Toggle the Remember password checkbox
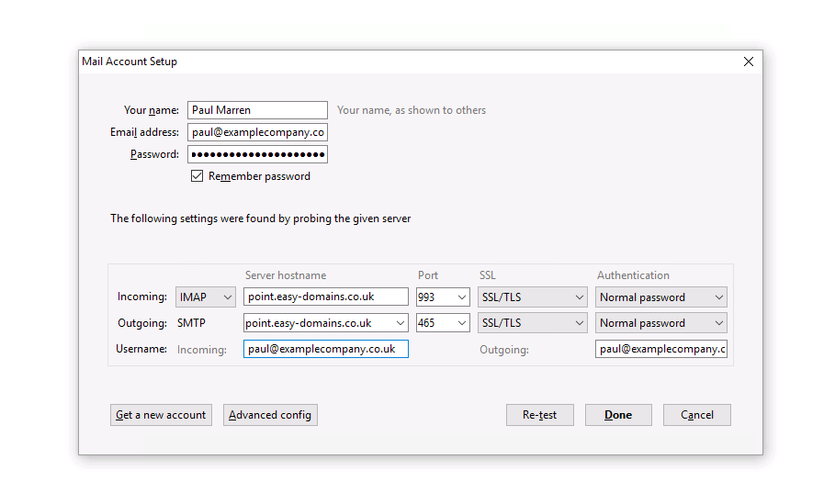Screen dimensions: 835x504 (197, 176)
